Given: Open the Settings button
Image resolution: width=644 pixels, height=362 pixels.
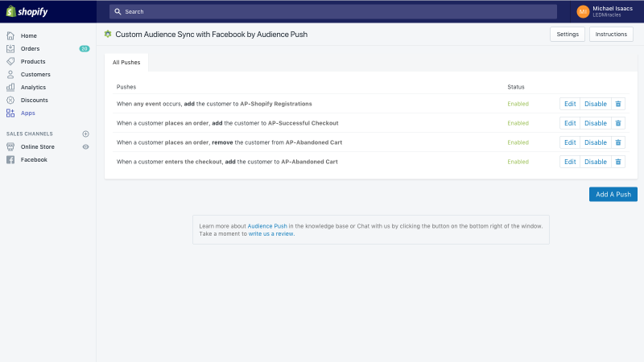Looking at the screenshot, I should click(x=568, y=34).
